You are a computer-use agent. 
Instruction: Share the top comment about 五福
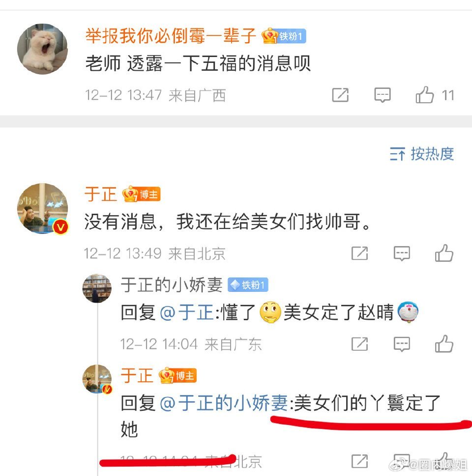[340, 95]
